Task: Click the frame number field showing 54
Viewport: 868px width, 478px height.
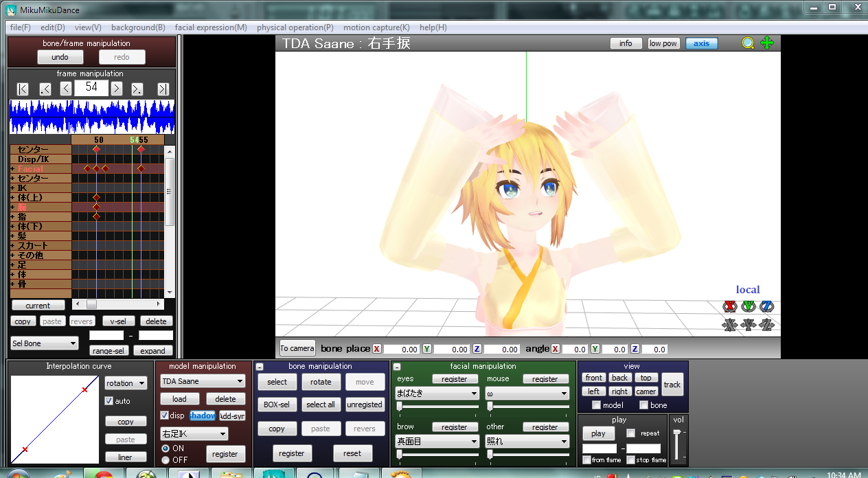Action: tap(91, 87)
